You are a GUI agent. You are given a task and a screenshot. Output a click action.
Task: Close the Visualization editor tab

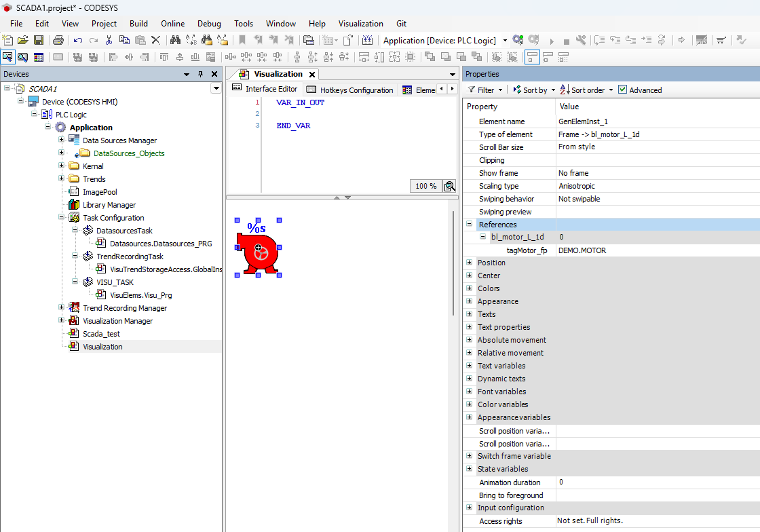(312, 74)
